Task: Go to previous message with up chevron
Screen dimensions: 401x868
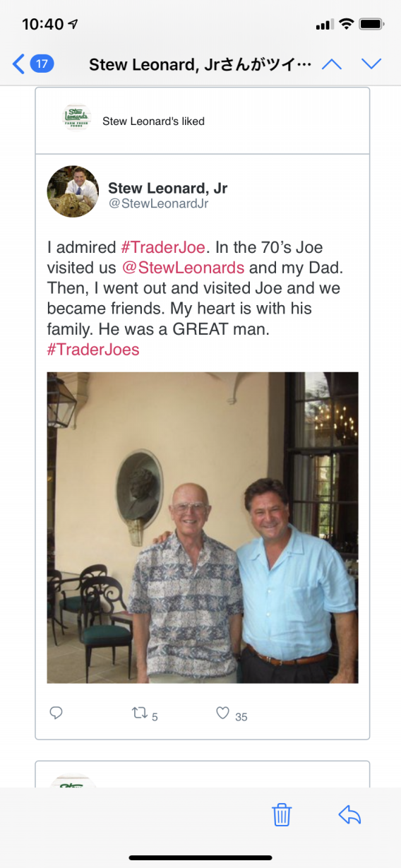Action: [331, 64]
